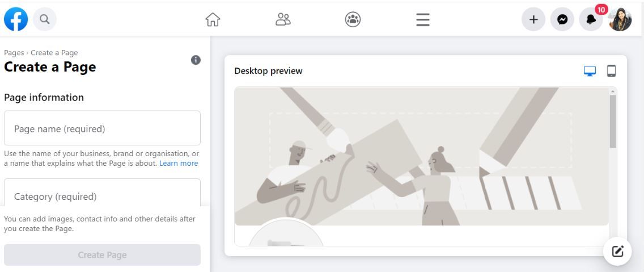This screenshot has height=272, width=644.
Task: Open the Friends icon in top navigation
Action: coord(282,20)
